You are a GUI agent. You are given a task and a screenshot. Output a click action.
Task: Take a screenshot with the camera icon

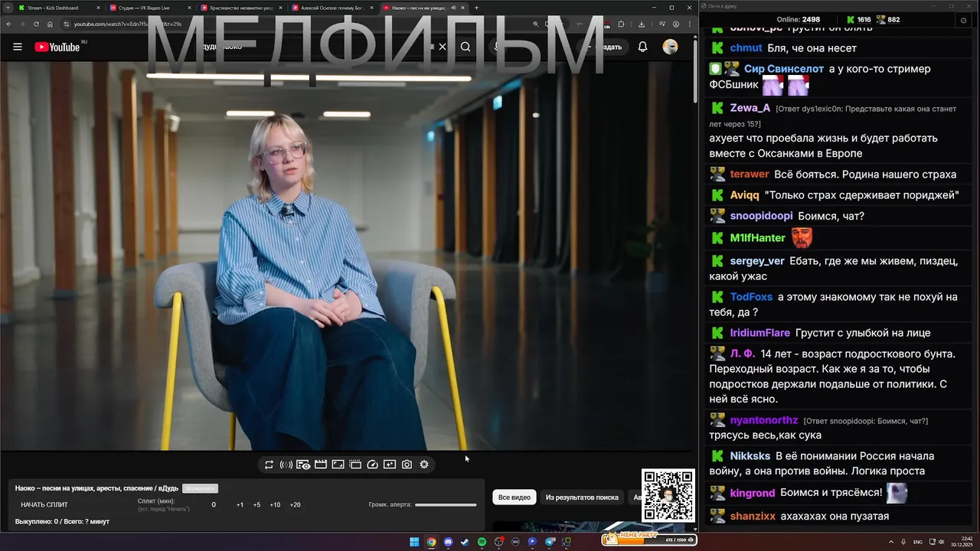click(x=407, y=465)
